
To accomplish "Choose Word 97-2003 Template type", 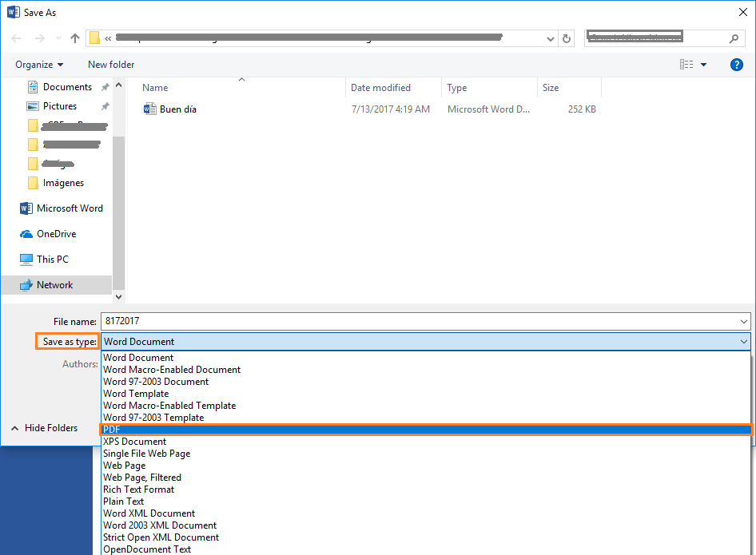I will click(426, 418).
